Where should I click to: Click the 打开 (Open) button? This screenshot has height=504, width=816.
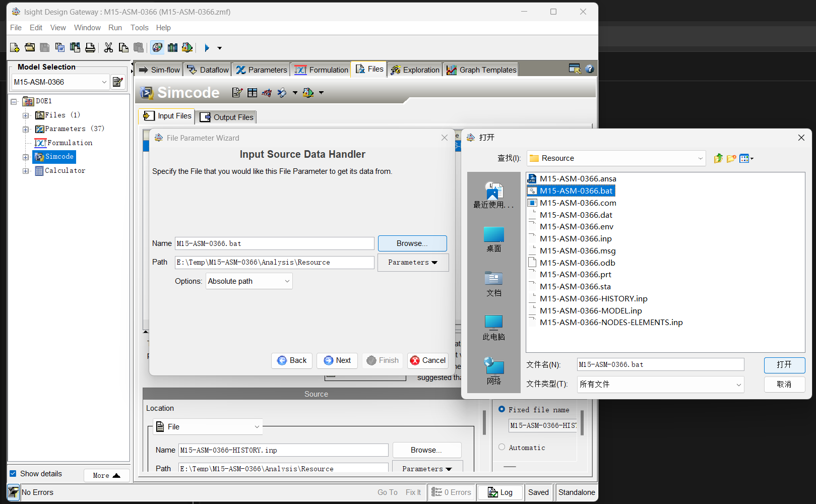tap(784, 364)
